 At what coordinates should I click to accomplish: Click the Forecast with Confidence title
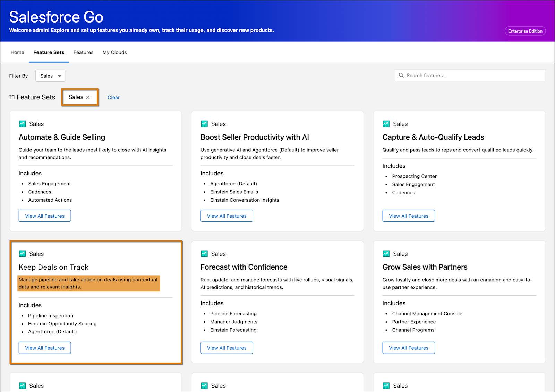pos(244,267)
